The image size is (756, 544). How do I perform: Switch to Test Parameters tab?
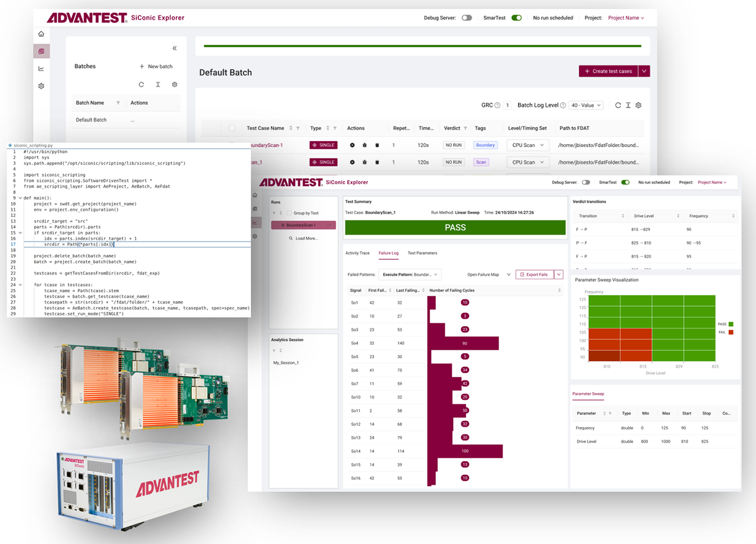pos(422,253)
